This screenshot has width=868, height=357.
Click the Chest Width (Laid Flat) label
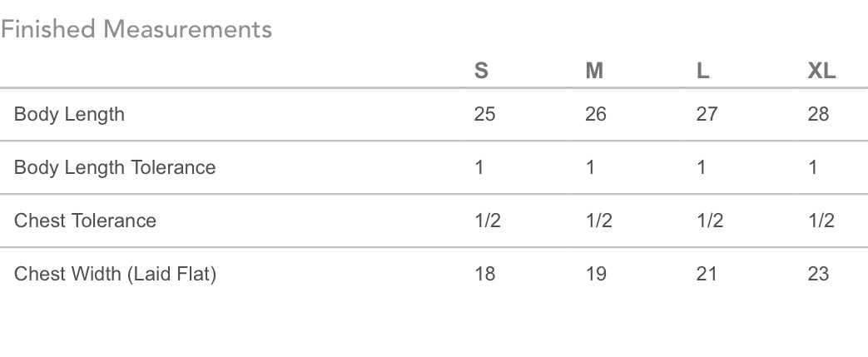point(115,274)
